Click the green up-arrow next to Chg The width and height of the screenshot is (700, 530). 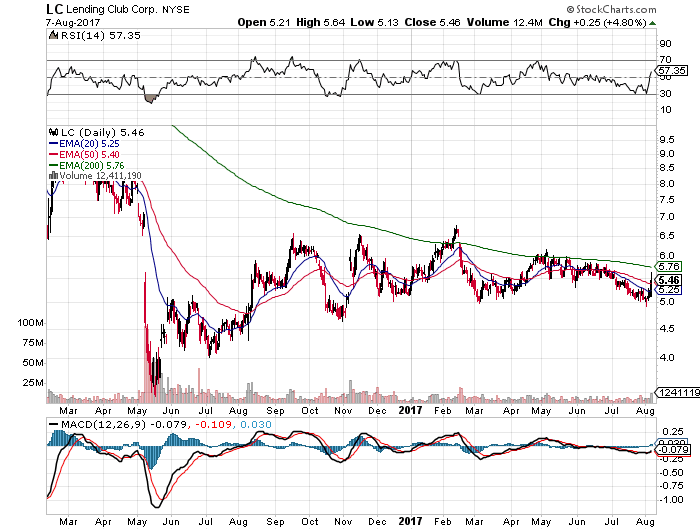click(653, 23)
